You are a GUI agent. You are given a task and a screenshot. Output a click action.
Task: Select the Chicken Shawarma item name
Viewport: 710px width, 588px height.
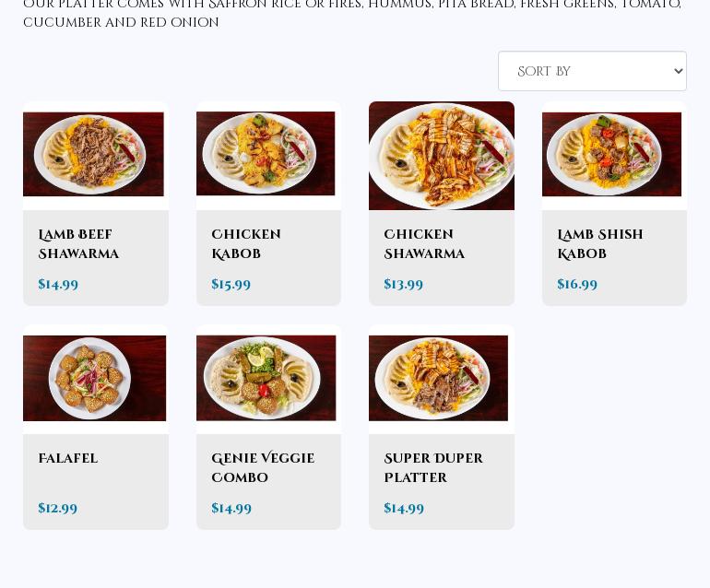point(424,244)
